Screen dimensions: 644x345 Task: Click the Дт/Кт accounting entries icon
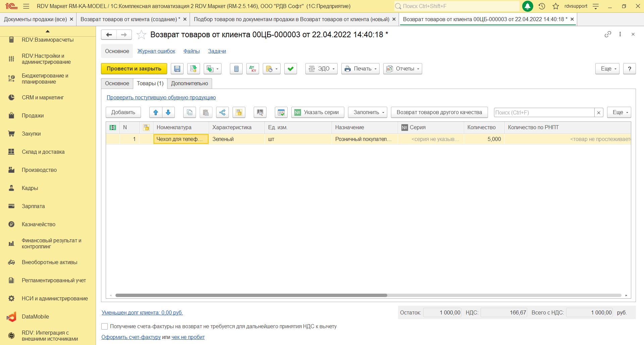pyautogui.click(x=252, y=69)
